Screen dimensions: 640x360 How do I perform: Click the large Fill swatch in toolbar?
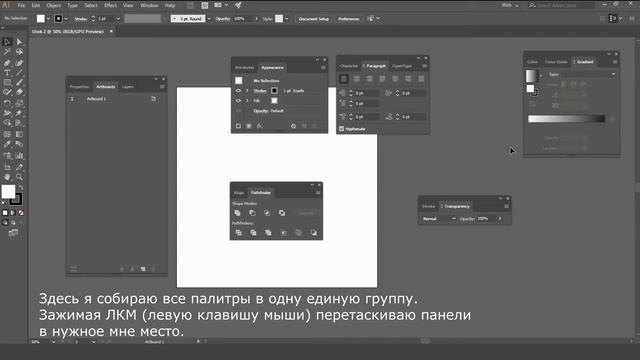click(8, 191)
